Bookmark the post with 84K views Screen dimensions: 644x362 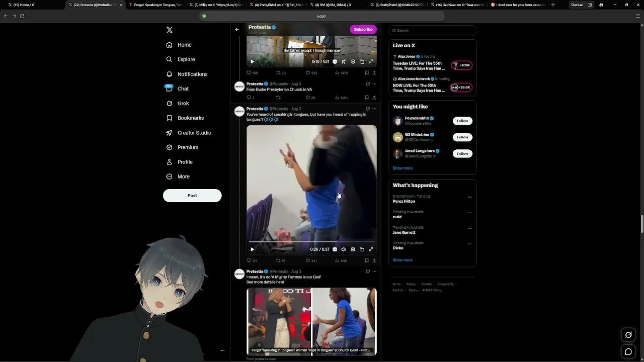click(x=367, y=261)
